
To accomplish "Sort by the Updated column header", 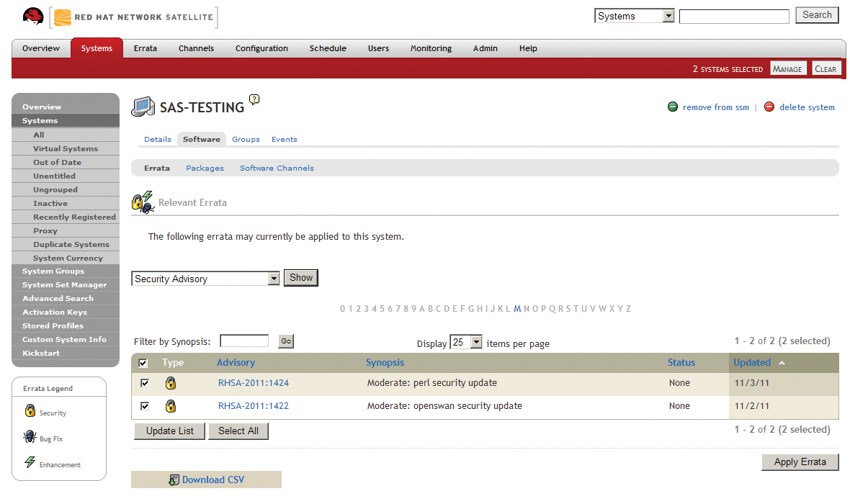I will 752,363.
